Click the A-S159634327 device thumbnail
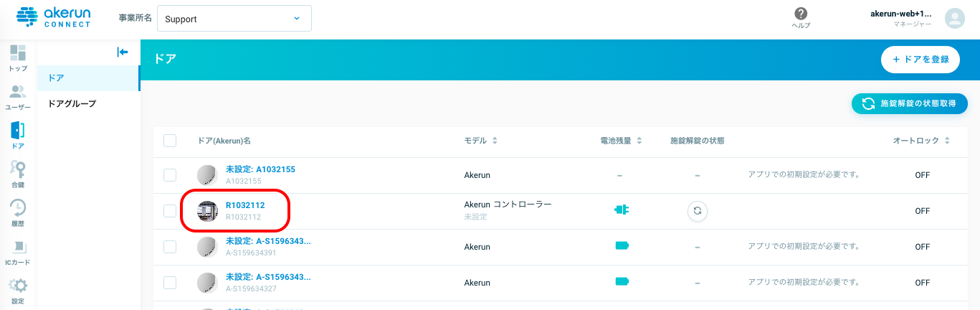Screen dimensions: 980x310 (x=207, y=283)
